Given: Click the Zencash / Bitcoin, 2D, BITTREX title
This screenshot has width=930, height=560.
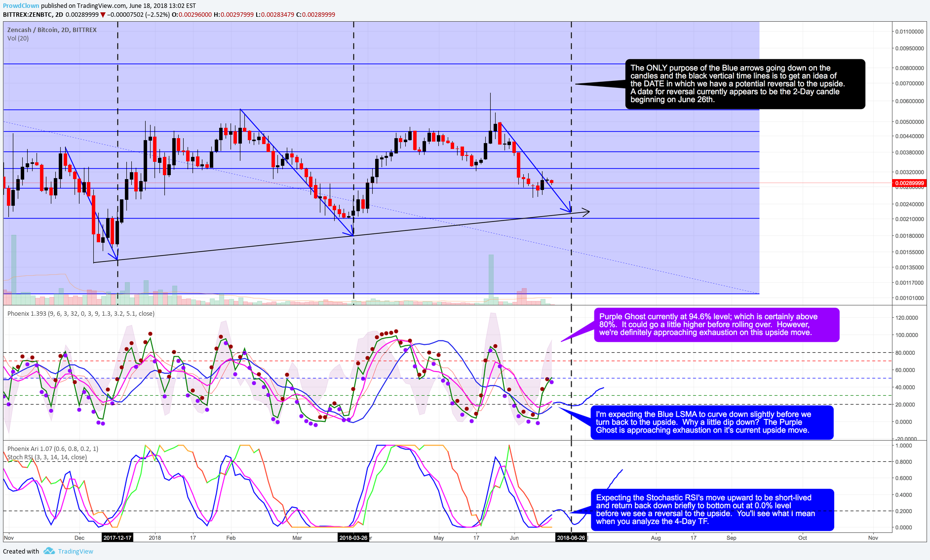Looking at the screenshot, I should 52,30.
